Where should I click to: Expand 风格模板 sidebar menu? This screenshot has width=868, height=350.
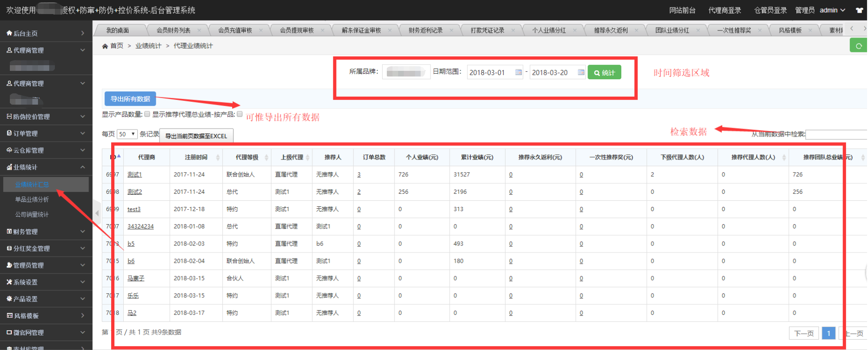[x=46, y=316]
